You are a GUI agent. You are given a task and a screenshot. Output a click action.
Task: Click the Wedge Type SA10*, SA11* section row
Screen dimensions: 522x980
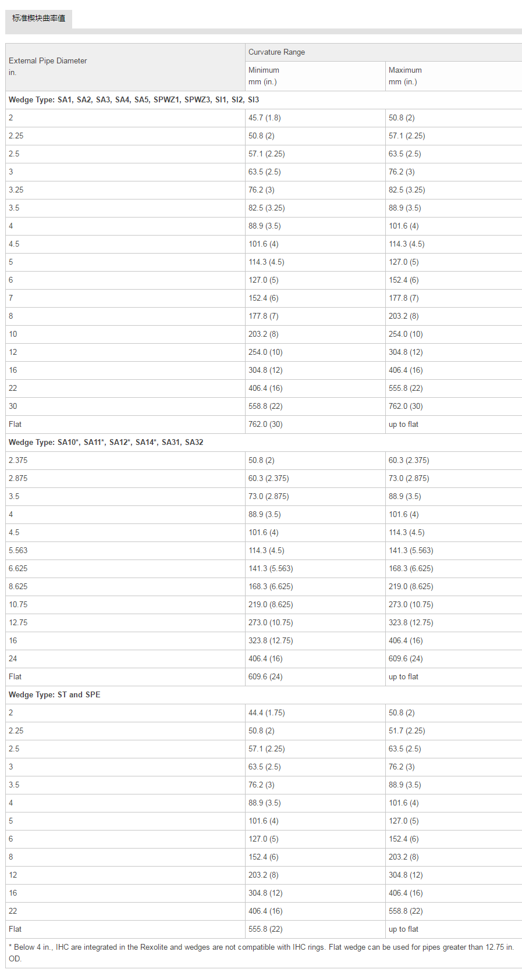pyautogui.click(x=106, y=442)
